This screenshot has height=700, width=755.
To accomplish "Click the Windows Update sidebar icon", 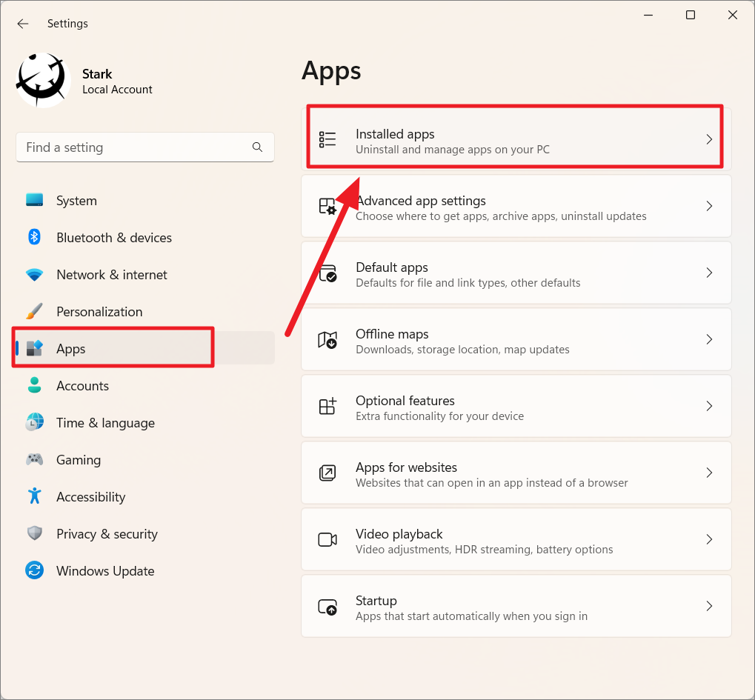I will pos(35,570).
